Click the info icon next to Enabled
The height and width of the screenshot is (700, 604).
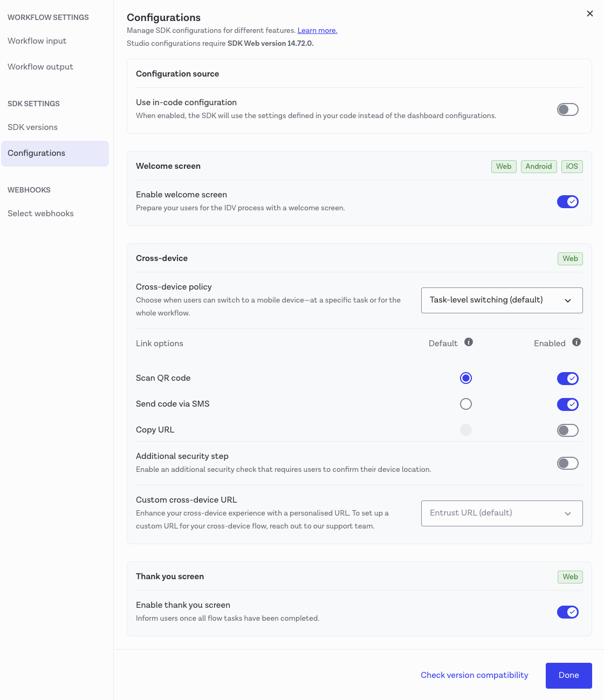click(576, 342)
